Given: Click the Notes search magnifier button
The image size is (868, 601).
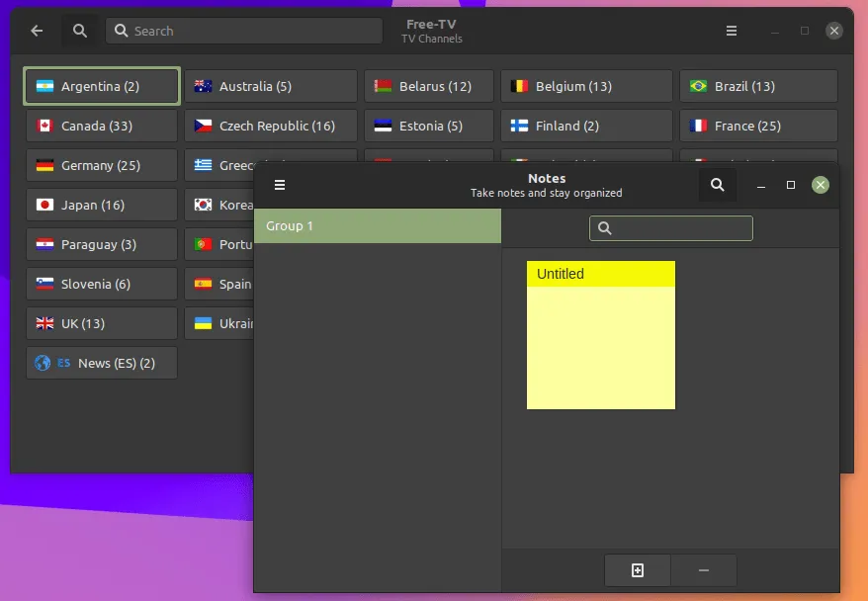Looking at the screenshot, I should point(718,185).
